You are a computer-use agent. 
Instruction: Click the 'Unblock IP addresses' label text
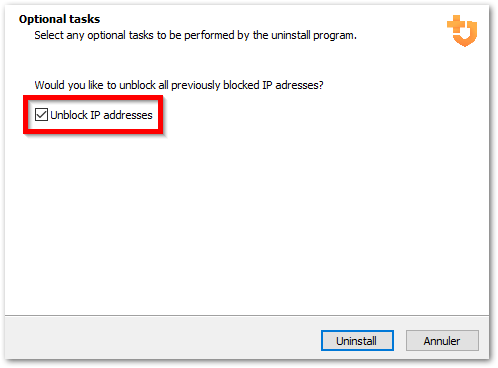(101, 115)
